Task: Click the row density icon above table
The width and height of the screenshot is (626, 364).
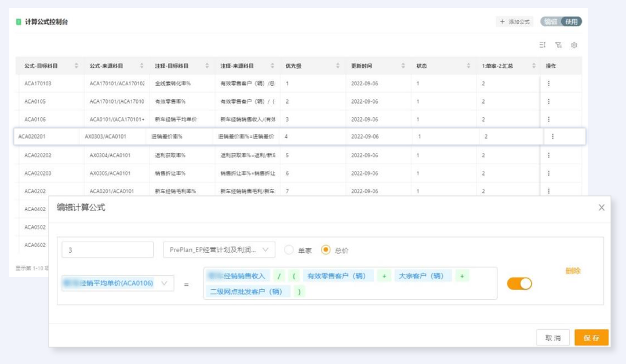Action: point(543,45)
